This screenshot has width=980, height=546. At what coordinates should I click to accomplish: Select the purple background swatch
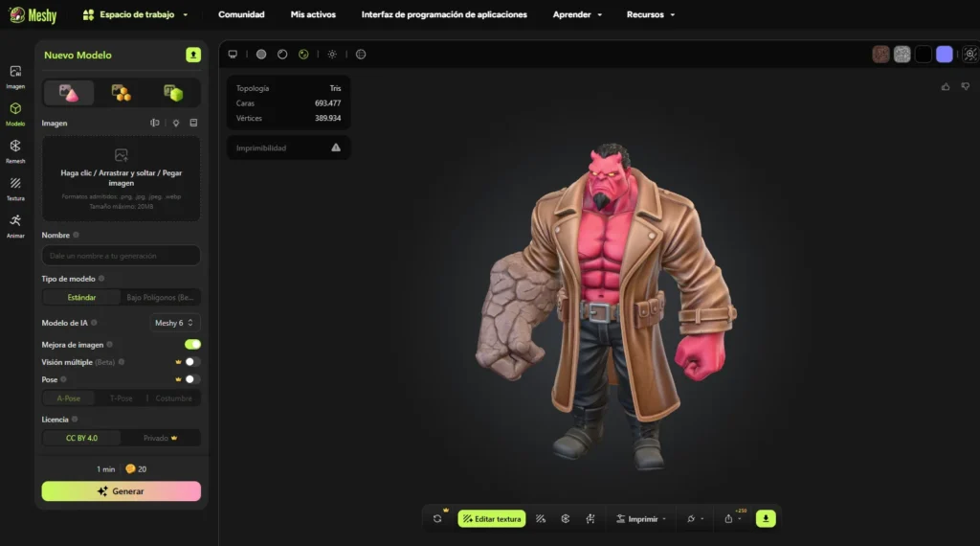pos(945,55)
